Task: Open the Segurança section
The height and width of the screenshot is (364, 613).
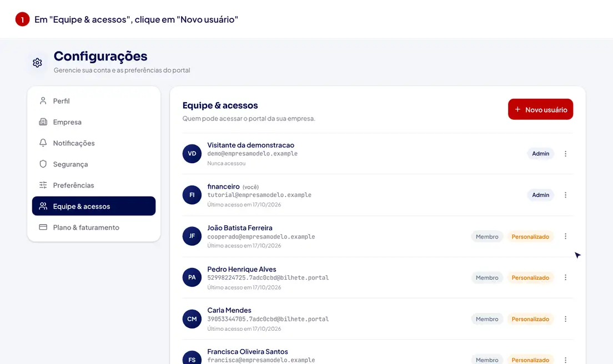Action: click(x=94, y=164)
